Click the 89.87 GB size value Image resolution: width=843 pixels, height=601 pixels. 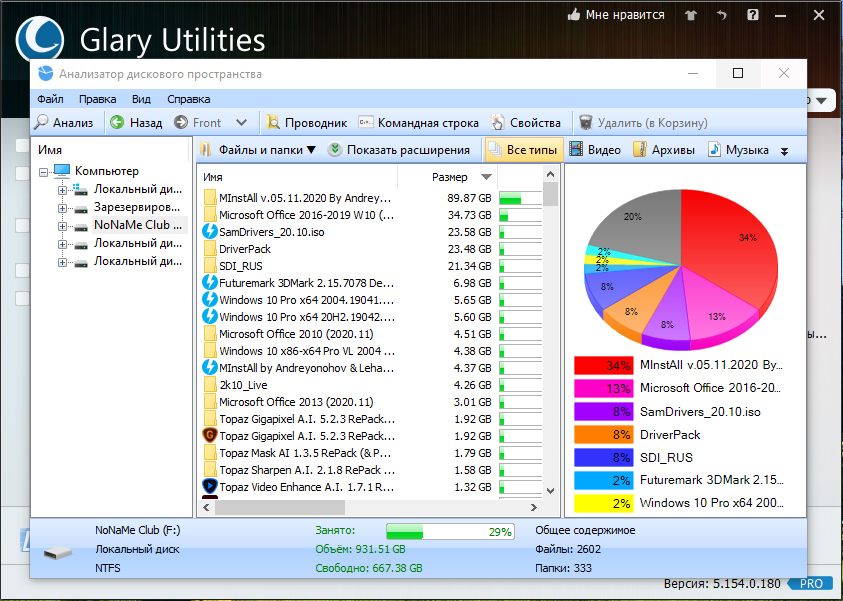pyautogui.click(x=469, y=198)
